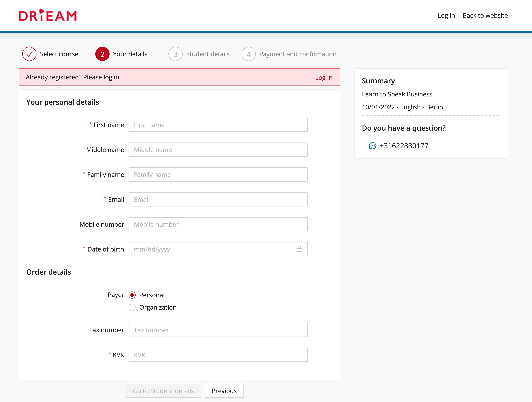Click Log in in the header
The image size is (532, 402).
446,15
